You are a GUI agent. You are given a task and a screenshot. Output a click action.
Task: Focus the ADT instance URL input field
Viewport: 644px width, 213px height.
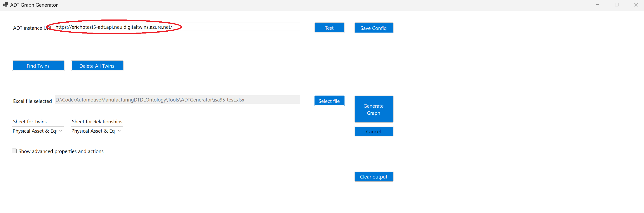coord(177,27)
